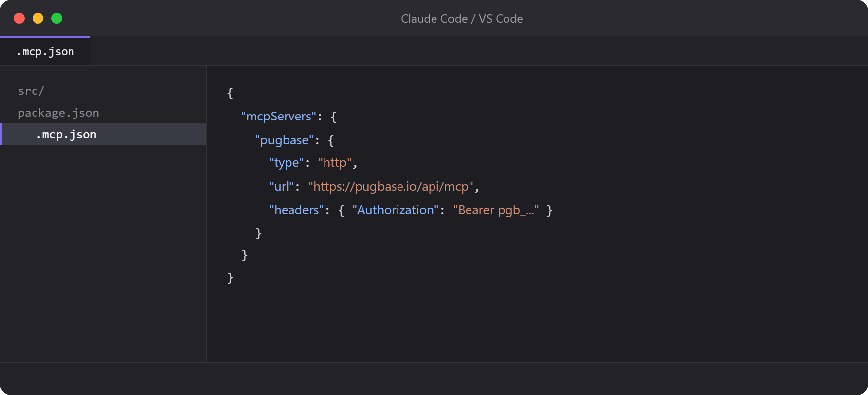Click the "headers" key in the code

coord(296,210)
